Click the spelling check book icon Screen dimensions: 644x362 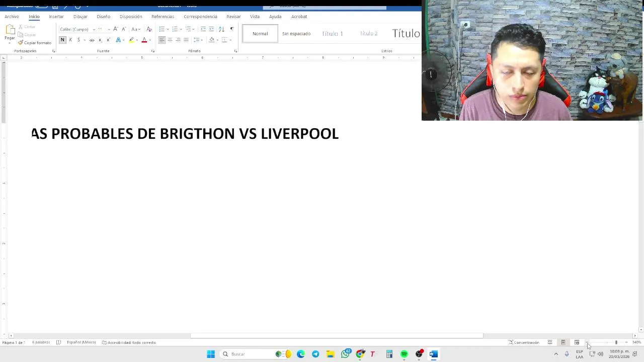(x=58, y=342)
